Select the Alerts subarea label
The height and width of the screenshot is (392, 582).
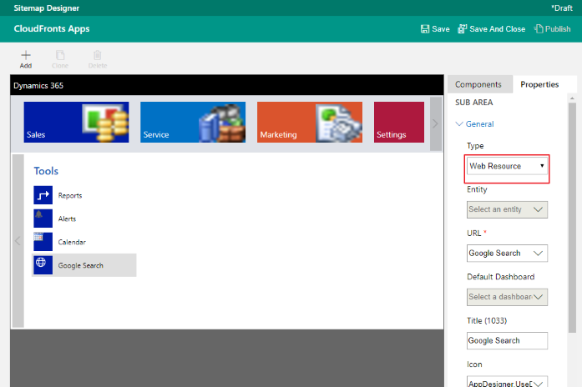[67, 219]
